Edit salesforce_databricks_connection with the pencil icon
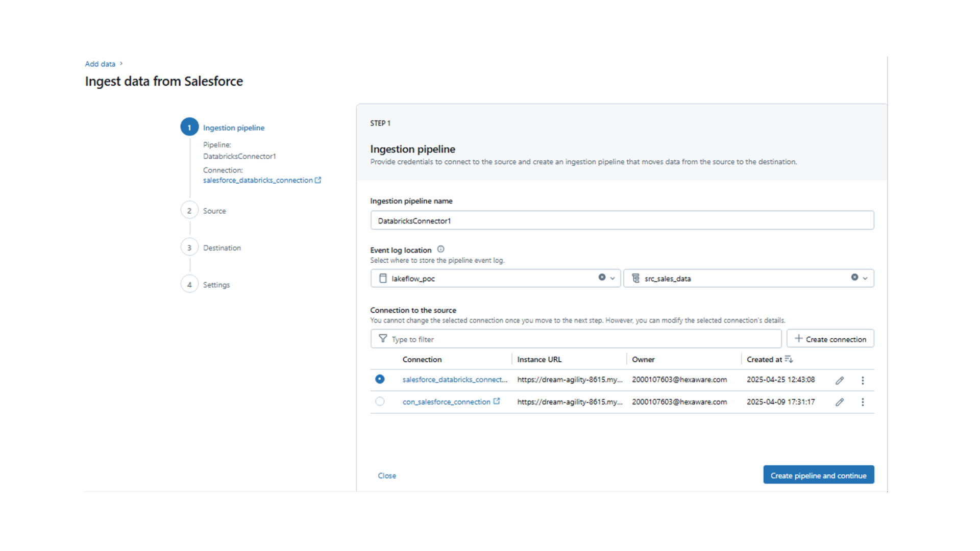This screenshot has width=980, height=551. point(840,381)
